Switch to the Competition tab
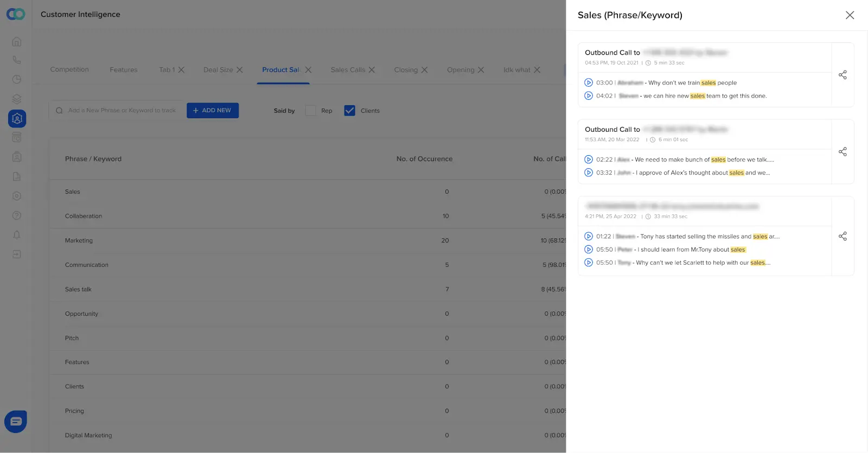Viewport: 868px width, 453px height. 69,69
